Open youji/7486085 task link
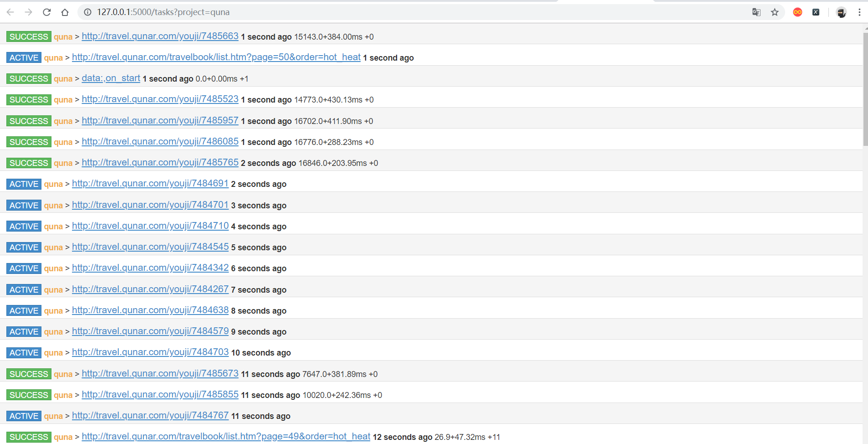The height and width of the screenshot is (444, 868). point(160,141)
